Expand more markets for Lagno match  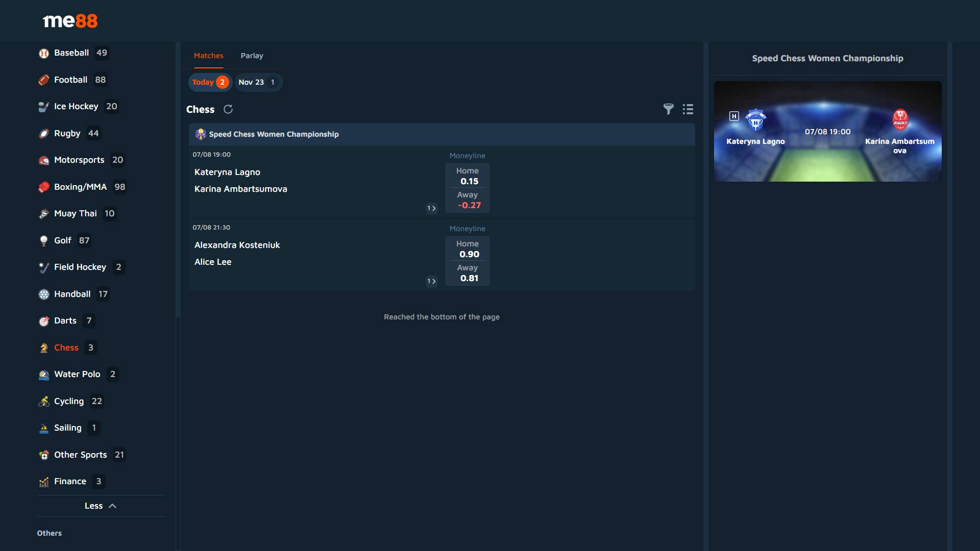(431, 208)
